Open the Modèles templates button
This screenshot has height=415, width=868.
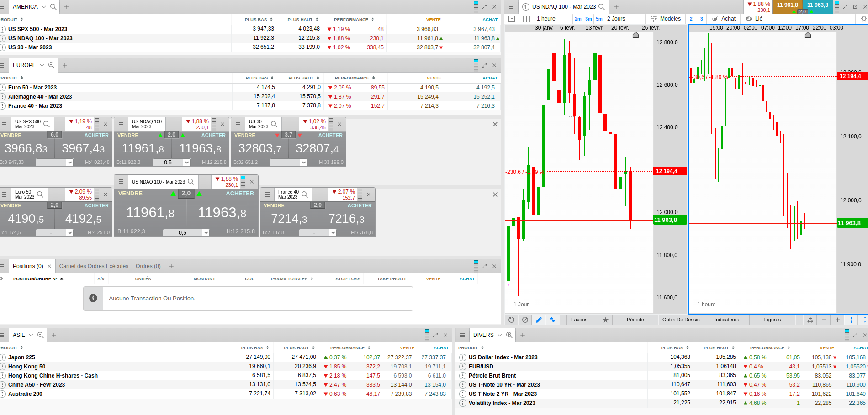(666, 19)
